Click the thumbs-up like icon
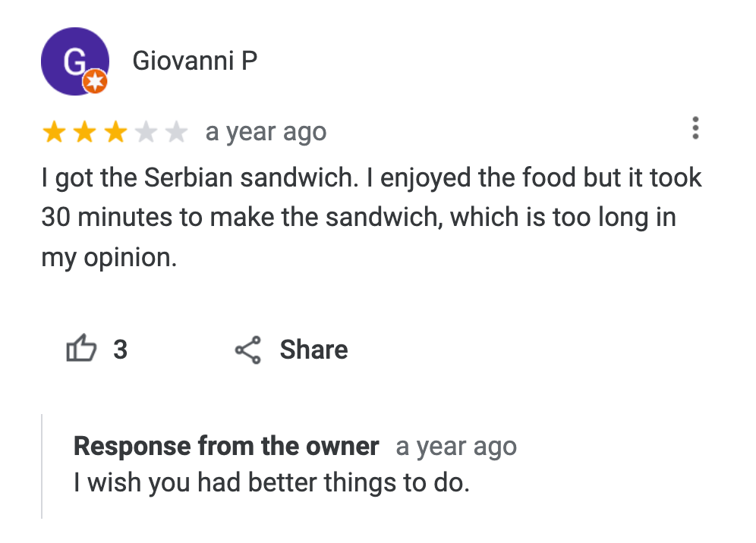Image resolution: width=756 pixels, height=543 pixels. click(x=81, y=348)
